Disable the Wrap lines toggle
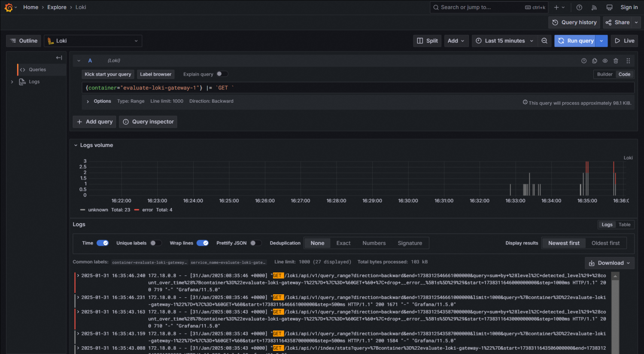This screenshot has height=354, width=644. click(x=203, y=243)
